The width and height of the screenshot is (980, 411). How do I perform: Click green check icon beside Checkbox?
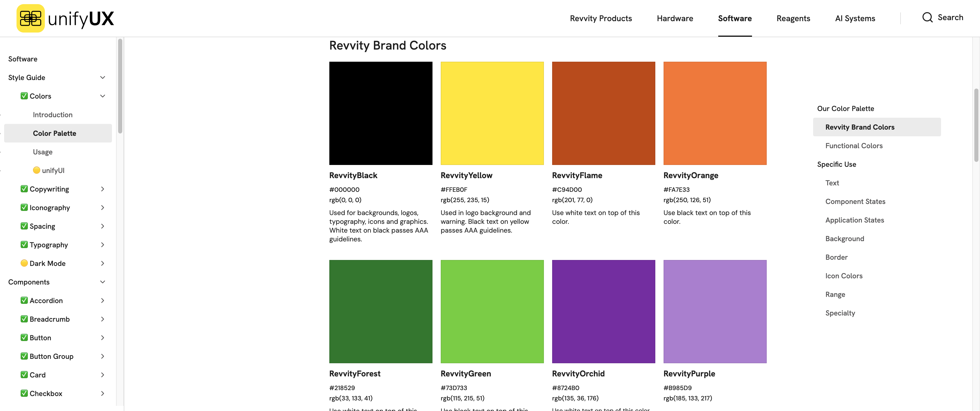coord(24,393)
